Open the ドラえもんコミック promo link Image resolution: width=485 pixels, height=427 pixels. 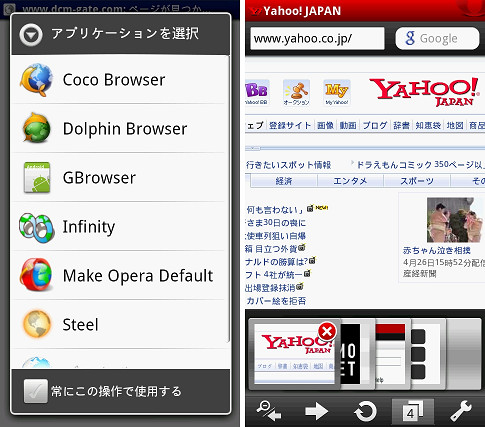point(420,164)
